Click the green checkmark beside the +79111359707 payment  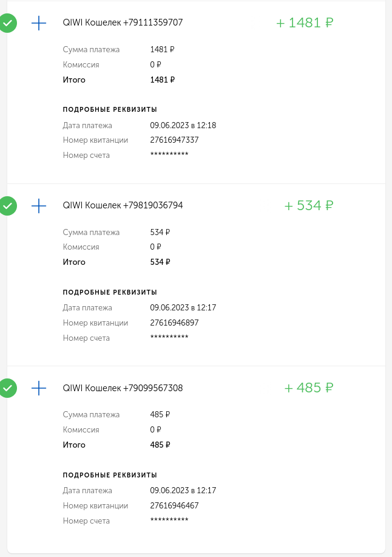click(7, 23)
